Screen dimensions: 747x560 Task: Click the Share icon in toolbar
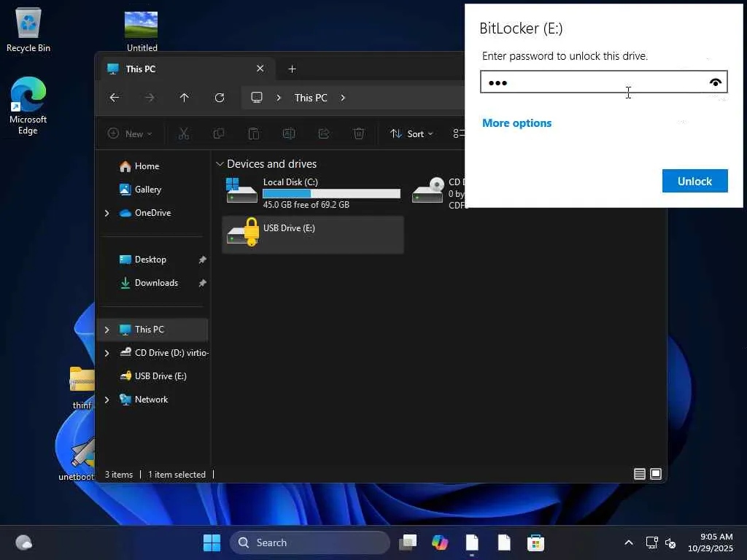pyautogui.click(x=324, y=134)
